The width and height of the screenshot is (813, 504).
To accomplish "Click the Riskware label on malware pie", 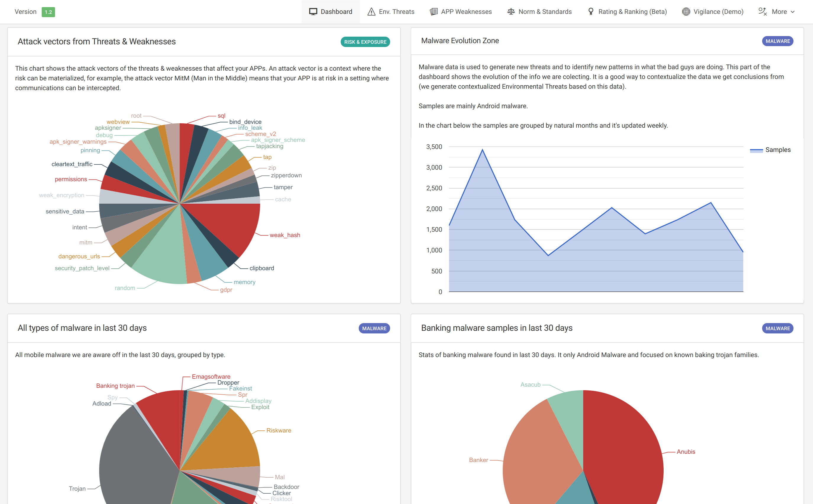I will (x=279, y=430).
